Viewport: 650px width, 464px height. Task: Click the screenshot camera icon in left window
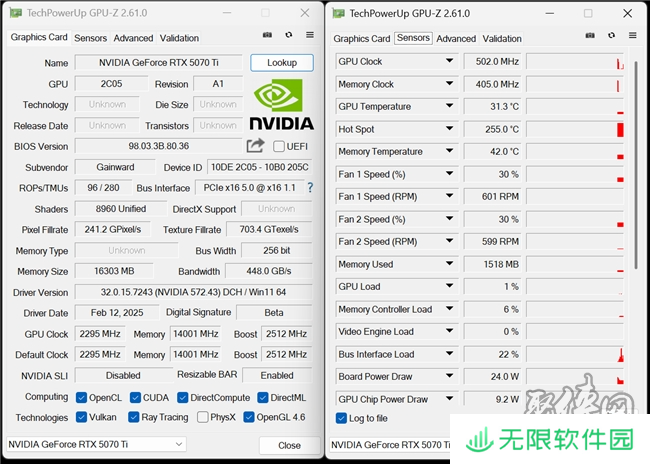click(267, 35)
